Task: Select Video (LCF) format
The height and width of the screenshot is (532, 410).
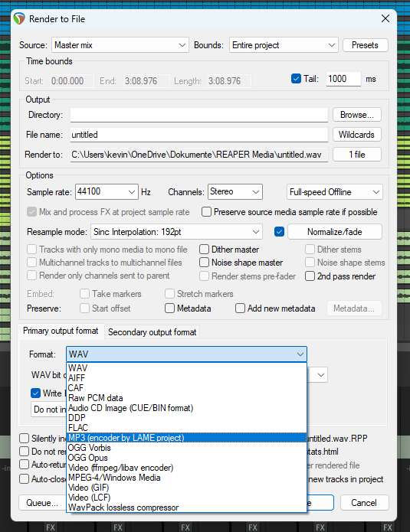Action: tap(186, 498)
